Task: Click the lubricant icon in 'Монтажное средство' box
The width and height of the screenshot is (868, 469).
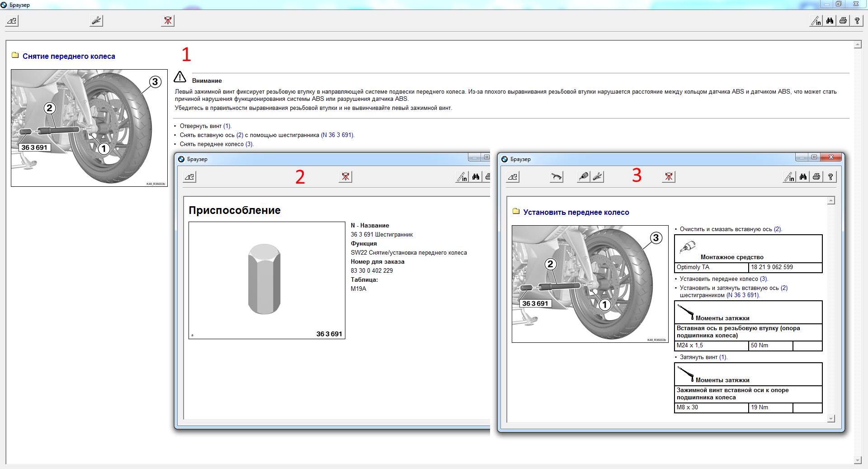Action: point(687,247)
